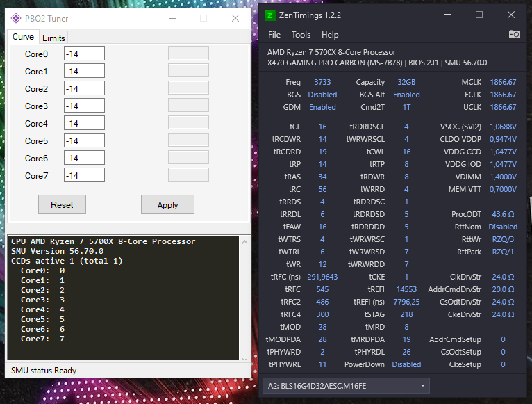Focus the Core1 curve offset field
This screenshot has width=532, height=404.
(84, 71)
